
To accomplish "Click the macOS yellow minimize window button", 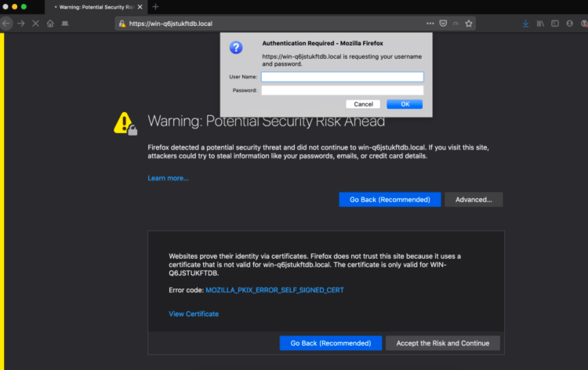I will pos(15,7).
